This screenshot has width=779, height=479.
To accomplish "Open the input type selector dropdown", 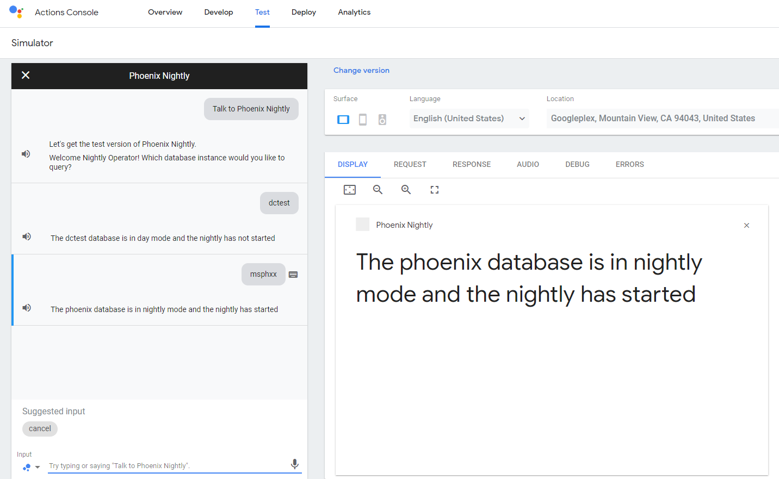I will coord(31,467).
